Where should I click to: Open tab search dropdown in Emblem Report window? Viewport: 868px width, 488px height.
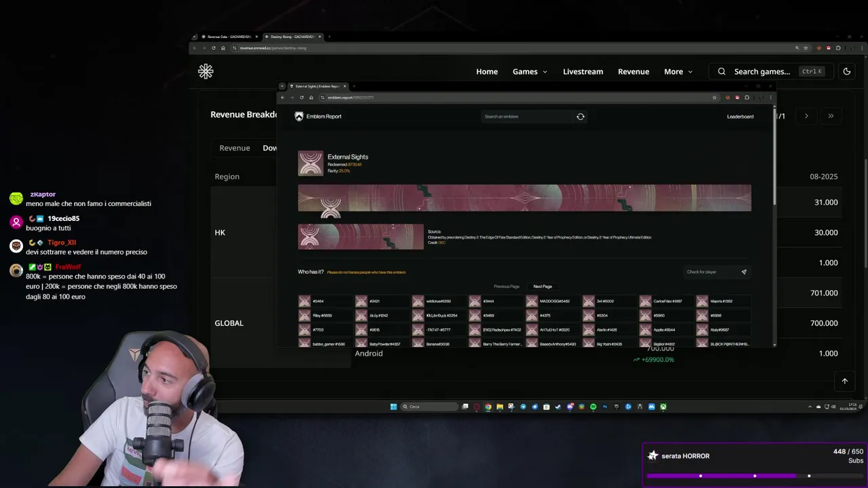coord(282,86)
